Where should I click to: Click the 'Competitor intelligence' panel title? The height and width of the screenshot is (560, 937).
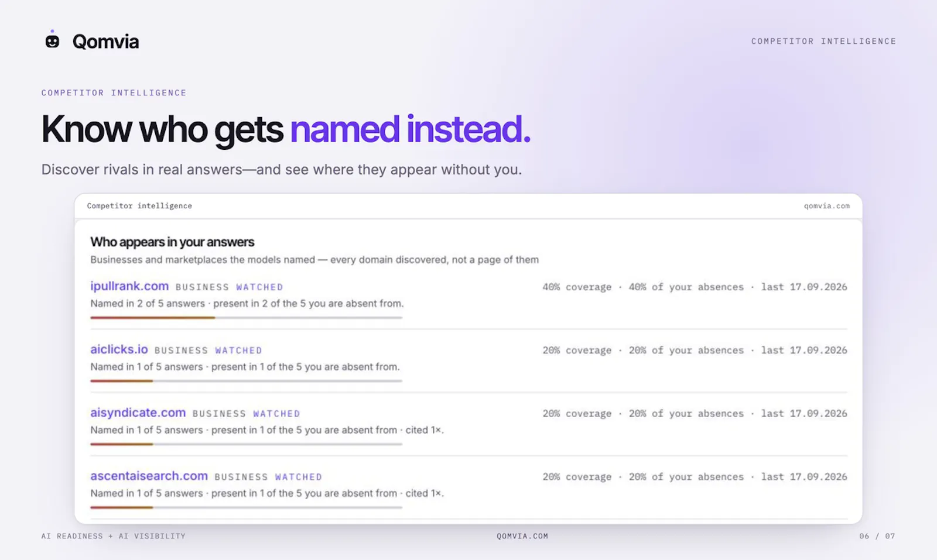[139, 206]
